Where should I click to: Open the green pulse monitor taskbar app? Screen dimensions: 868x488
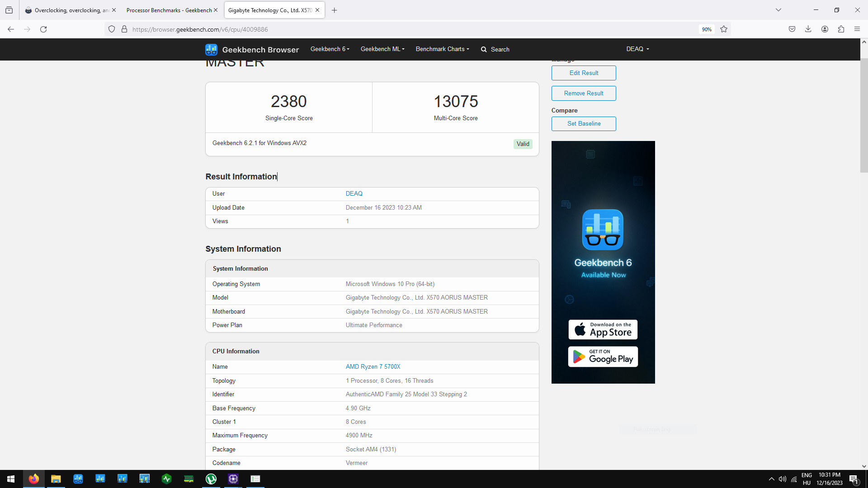[x=167, y=479]
